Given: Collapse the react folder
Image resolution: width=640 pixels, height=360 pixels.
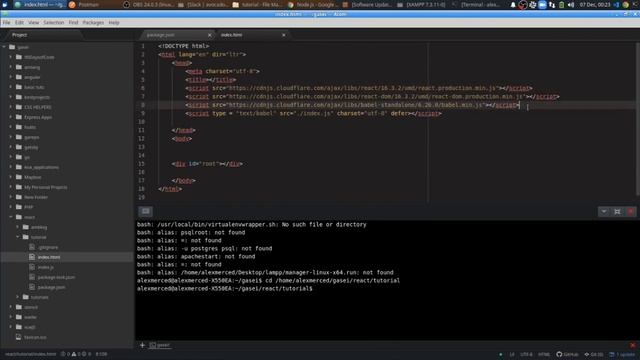Looking at the screenshot, I should [11, 217].
